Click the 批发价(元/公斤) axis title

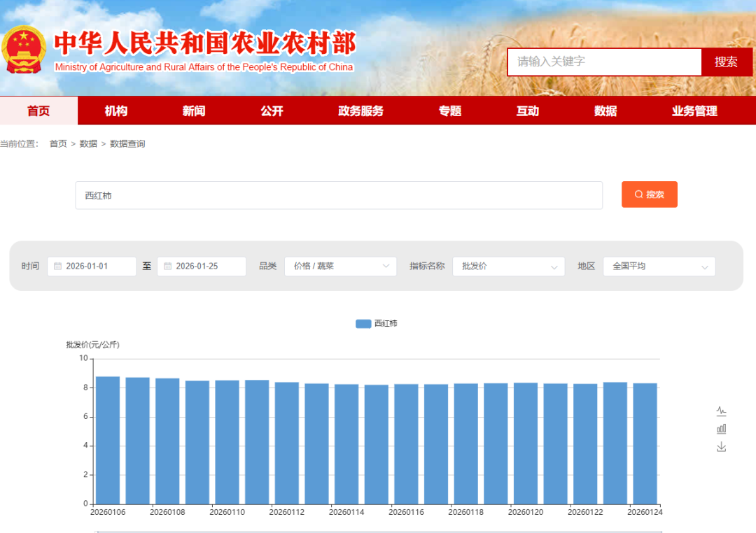point(92,345)
